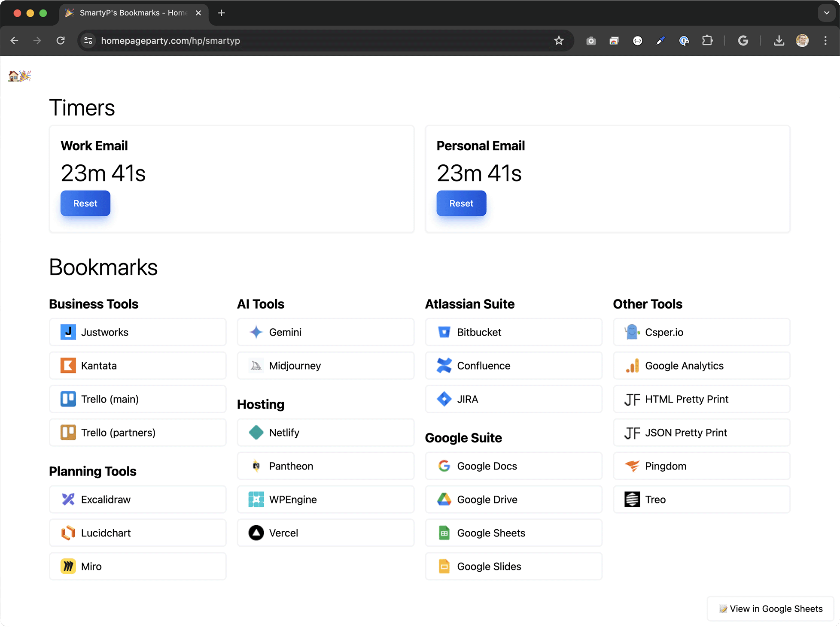Image resolution: width=840 pixels, height=627 pixels.
Task: Click the Trello (main) icon
Action: tap(68, 398)
